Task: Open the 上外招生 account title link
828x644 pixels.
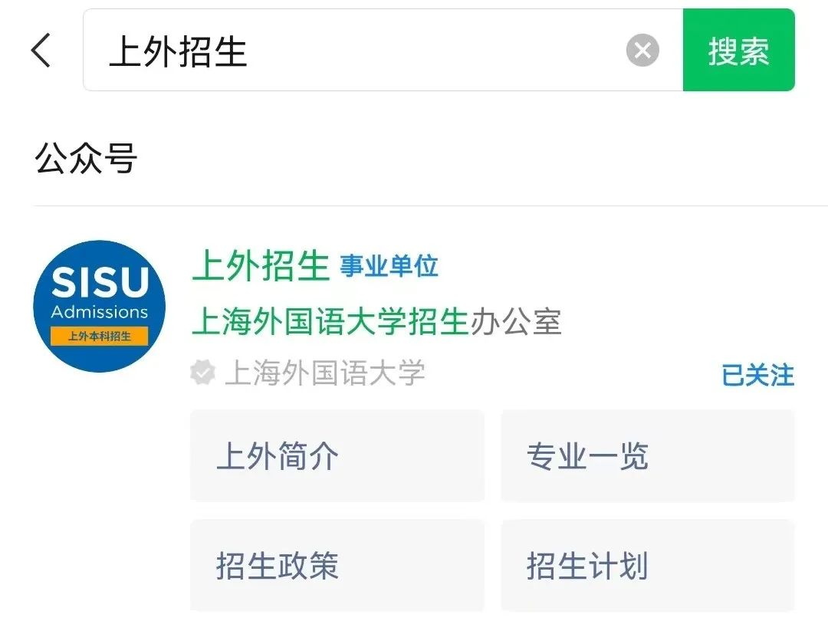Action: [x=261, y=266]
